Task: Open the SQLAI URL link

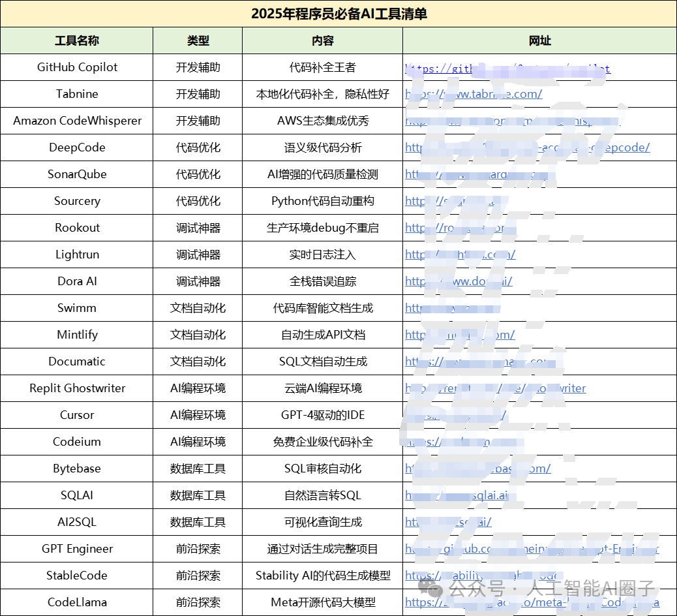Action: 457,495
